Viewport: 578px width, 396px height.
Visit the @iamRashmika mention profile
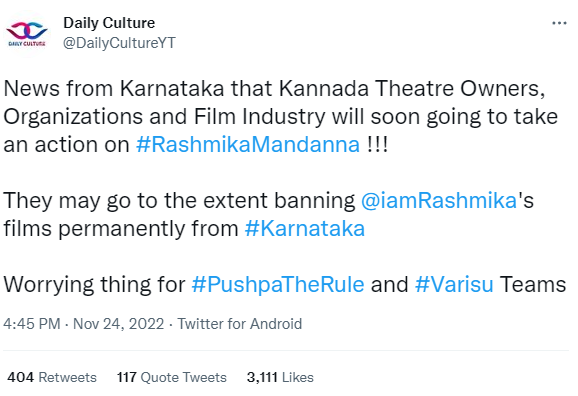point(439,201)
